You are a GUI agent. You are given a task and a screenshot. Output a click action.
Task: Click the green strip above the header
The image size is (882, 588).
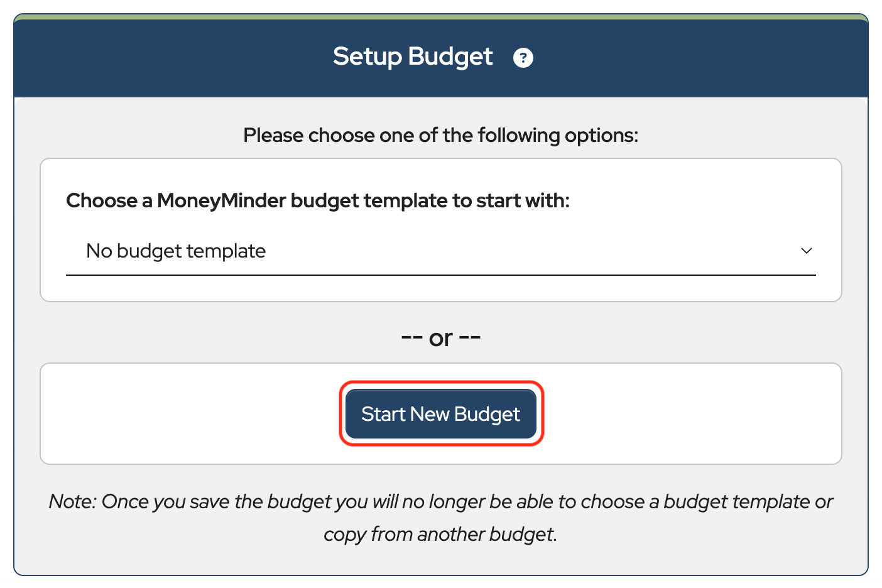(440, 17)
